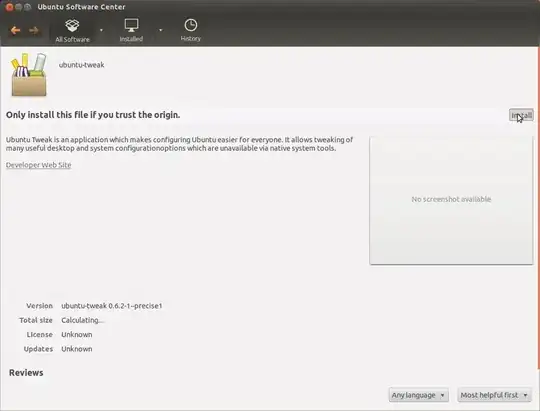Minimize the Ubuntu Software Center window
This screenshot has width=540, height=411.
pyautogui.click(x=19, y=7)
